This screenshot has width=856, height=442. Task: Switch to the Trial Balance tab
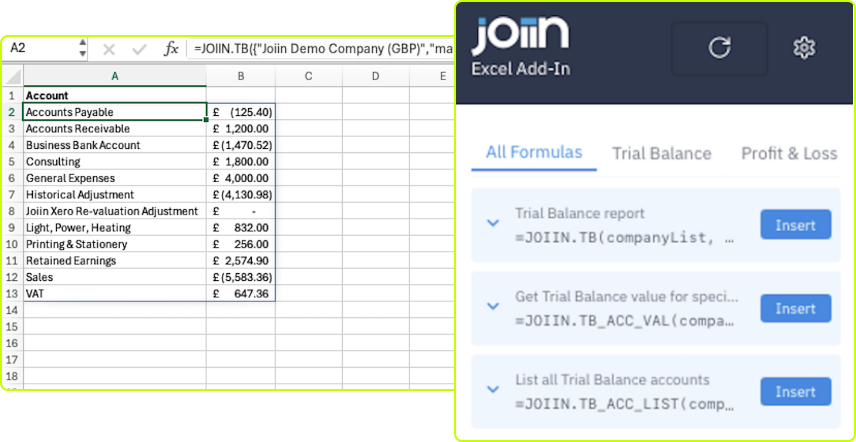click(x=662, y=153)
